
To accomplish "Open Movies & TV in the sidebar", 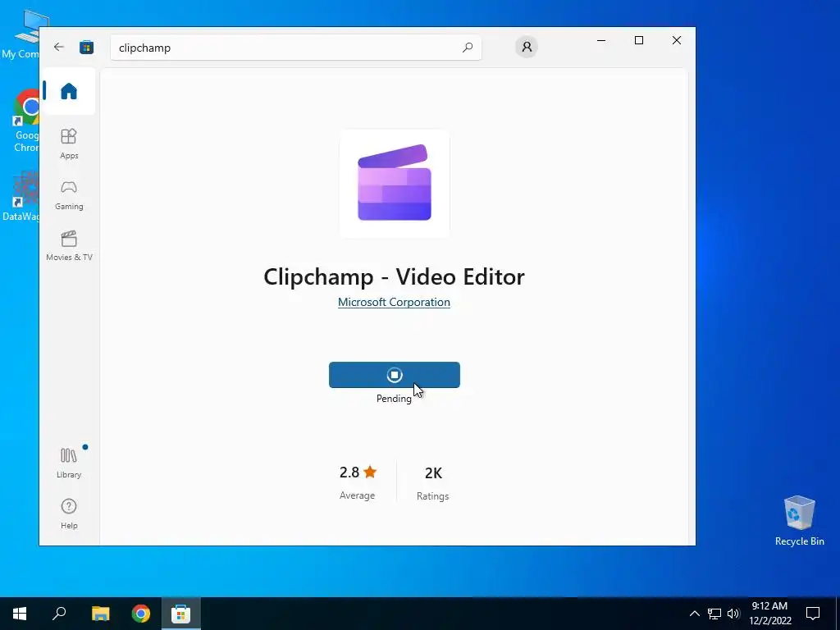I will click(x=69, y=245).
